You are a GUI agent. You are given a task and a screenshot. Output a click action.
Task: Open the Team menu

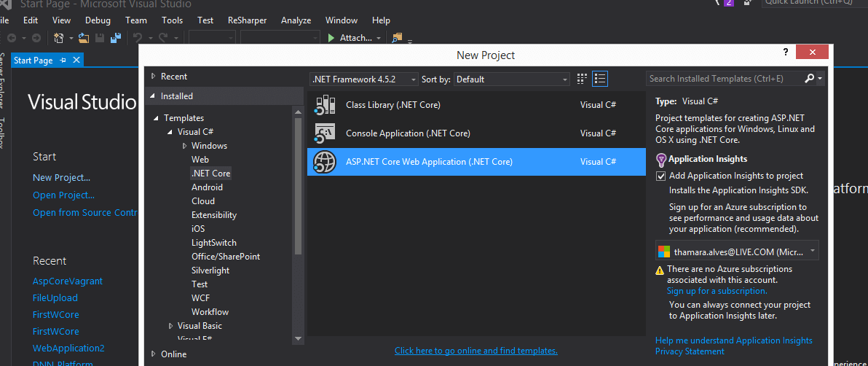point(135,20)
